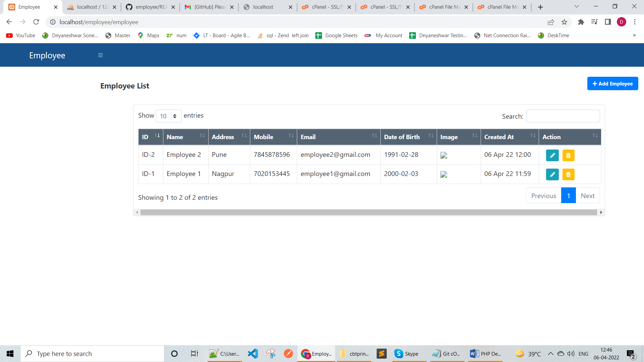Sort table by Date of Birth column
This screenshot has height=362, width=644.
(x=408, y=137)
